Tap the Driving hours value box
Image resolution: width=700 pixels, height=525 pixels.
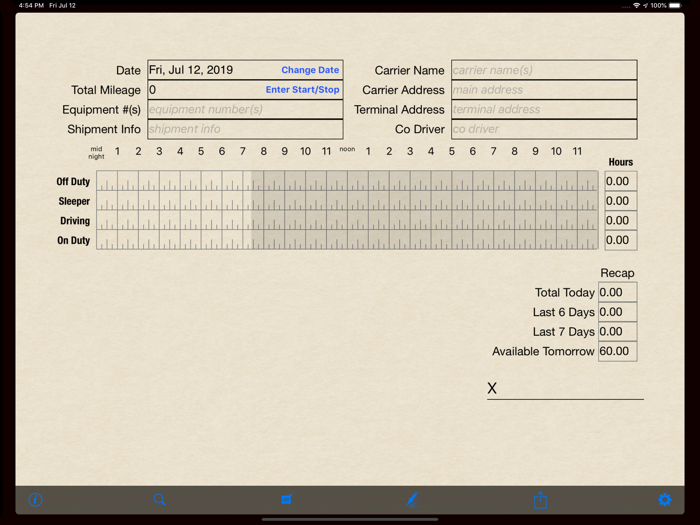[621, 221]
